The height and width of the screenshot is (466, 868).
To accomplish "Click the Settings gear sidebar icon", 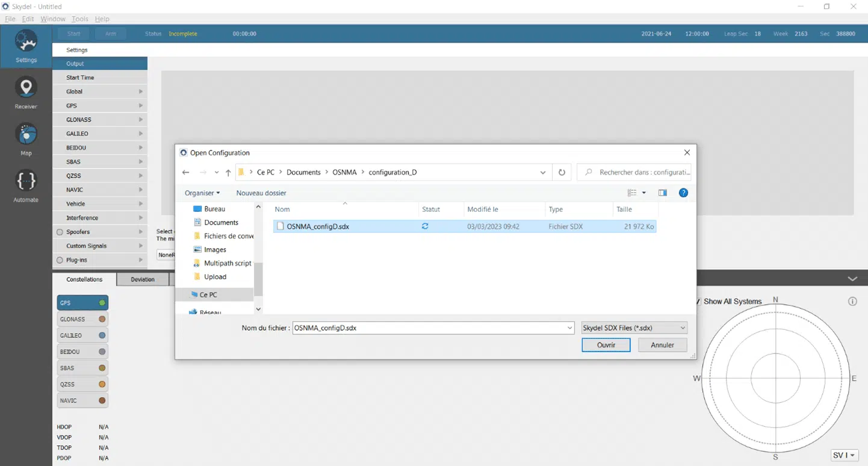I will click(x=26, y=42).
